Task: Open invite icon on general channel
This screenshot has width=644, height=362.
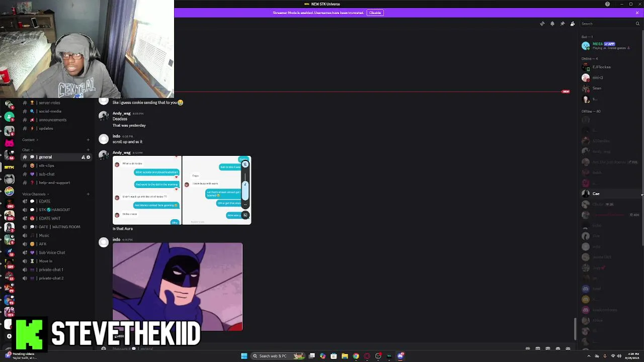Action: tap(83, 157)
